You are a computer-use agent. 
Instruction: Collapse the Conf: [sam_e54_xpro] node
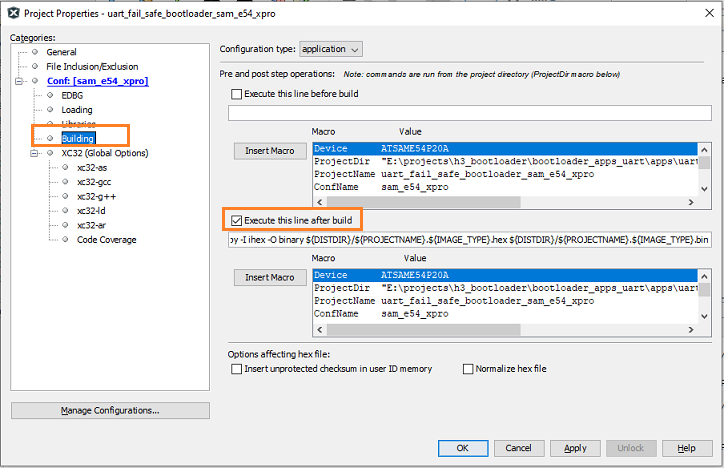[20, 81]
